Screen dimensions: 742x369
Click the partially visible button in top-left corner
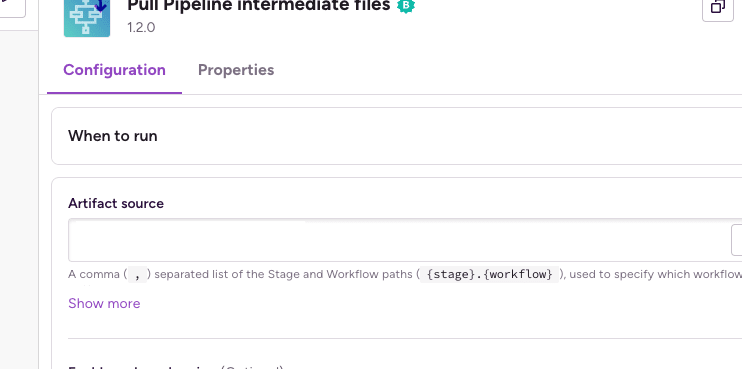(x=12, y=8)
